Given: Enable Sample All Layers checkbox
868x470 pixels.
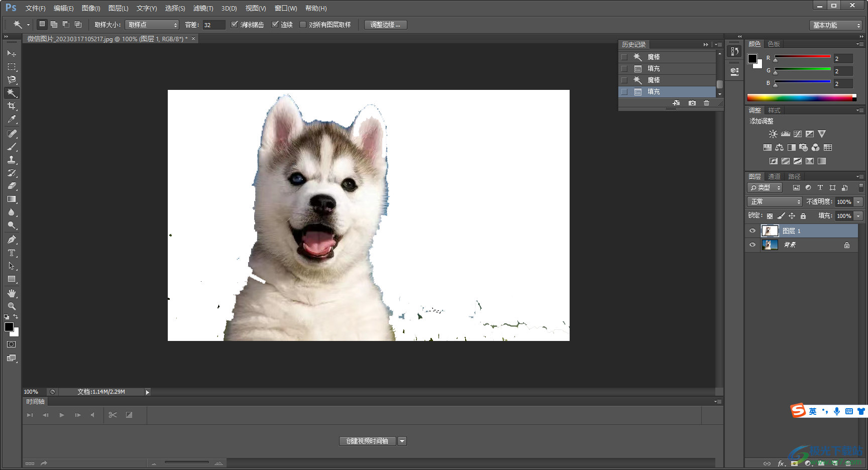Looking at the screenshot, I should pos(303,25).
